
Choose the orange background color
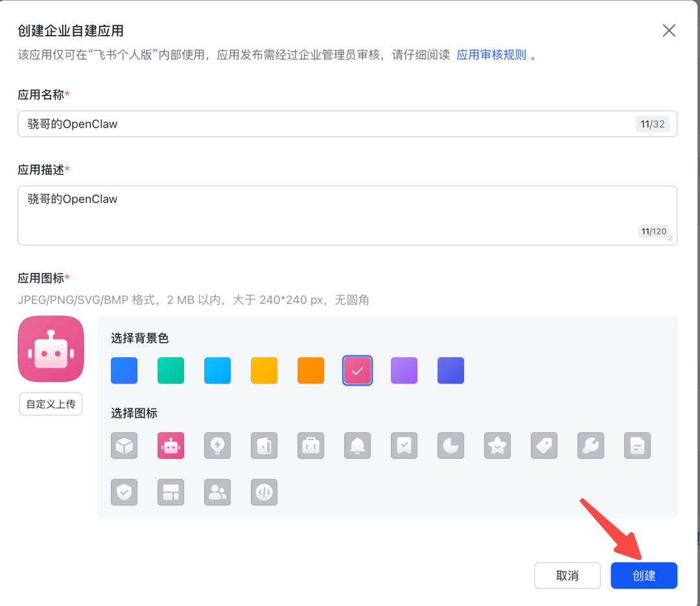tap(310, 370)
